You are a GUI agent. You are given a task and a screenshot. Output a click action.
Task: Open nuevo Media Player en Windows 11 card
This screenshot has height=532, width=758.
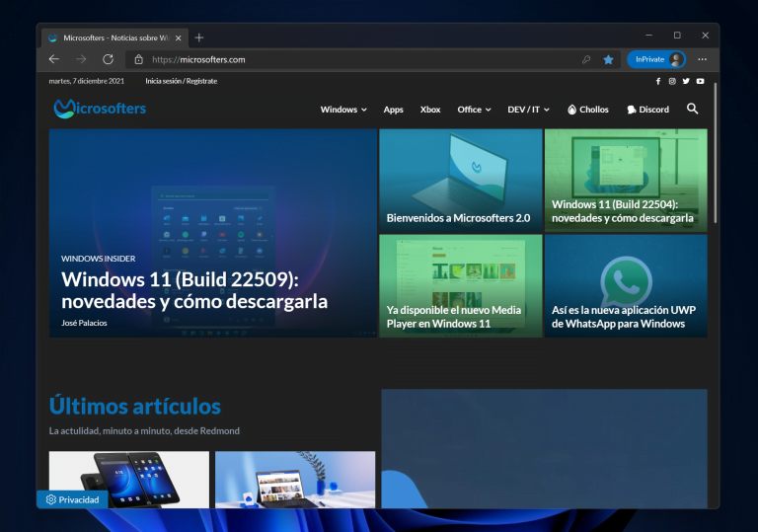(x=461, y=286)
